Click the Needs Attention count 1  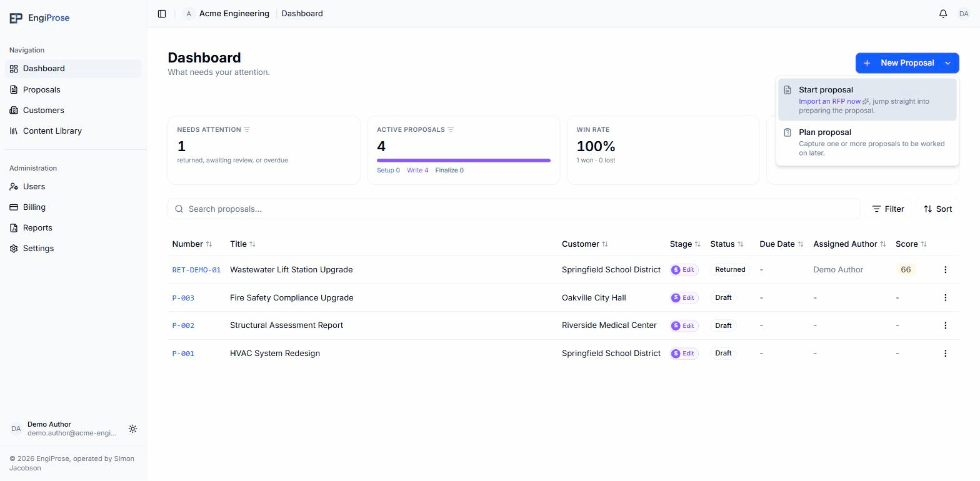point(181,147)
